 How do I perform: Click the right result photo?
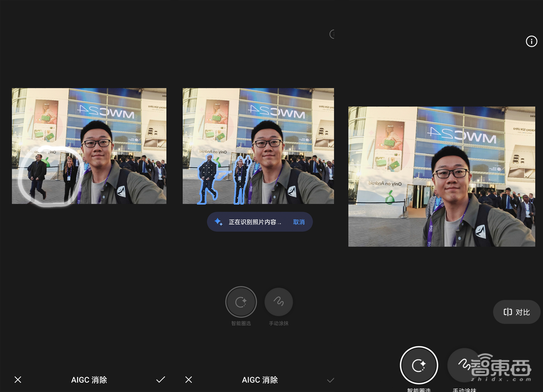tap(441, 176)
